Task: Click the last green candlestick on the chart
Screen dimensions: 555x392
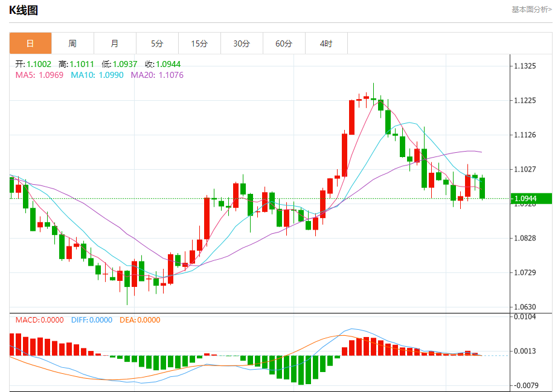Action: click(x=483, y=188)
